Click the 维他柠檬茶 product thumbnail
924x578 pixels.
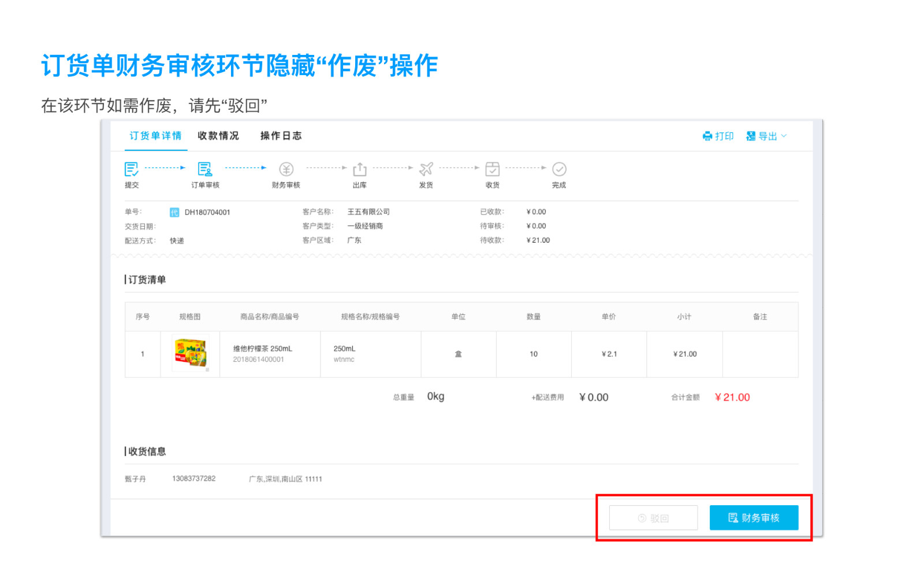pyautogui.click(x=191, y=354)
